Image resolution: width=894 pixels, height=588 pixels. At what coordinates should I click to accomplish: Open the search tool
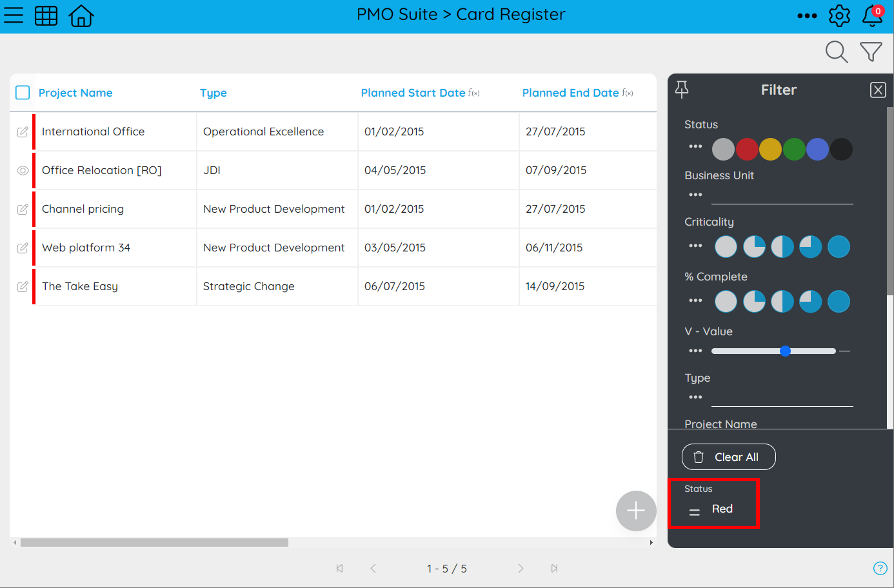click(836, 52)
